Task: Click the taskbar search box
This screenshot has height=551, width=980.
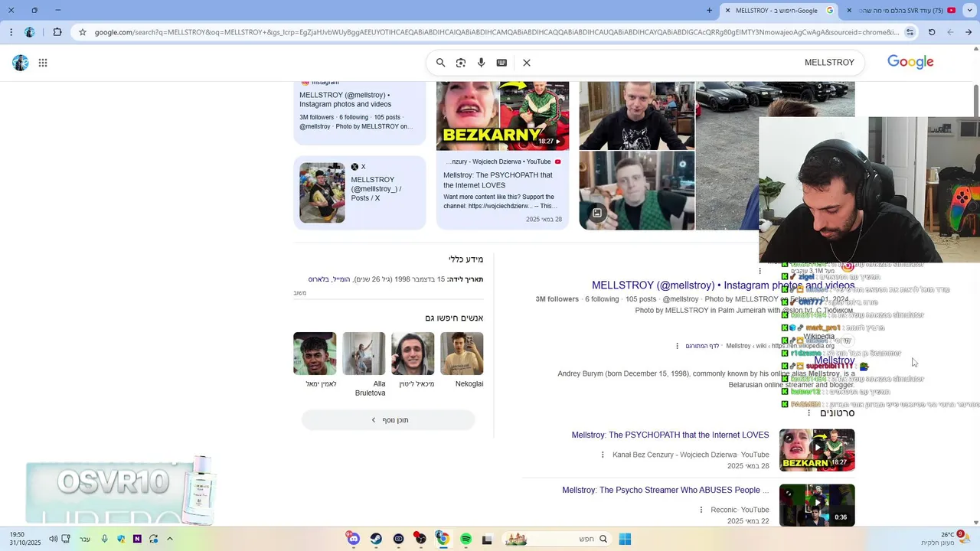Action: point(557,539)
